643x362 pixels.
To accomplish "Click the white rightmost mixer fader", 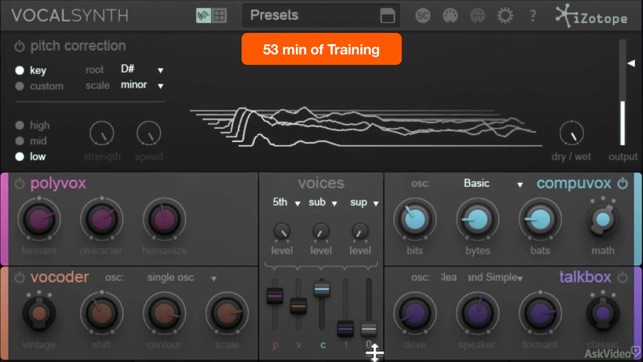I will pyautogui.click(x=369, y=329).
